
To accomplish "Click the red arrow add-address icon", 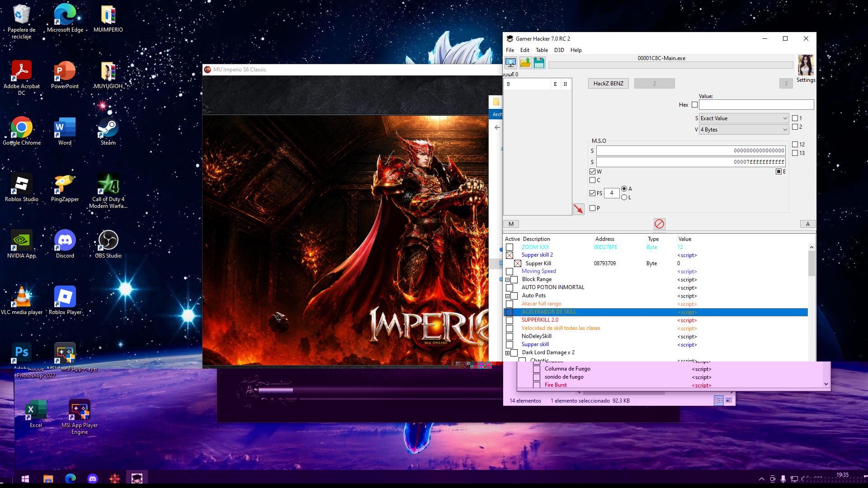I will click(578, 209).
